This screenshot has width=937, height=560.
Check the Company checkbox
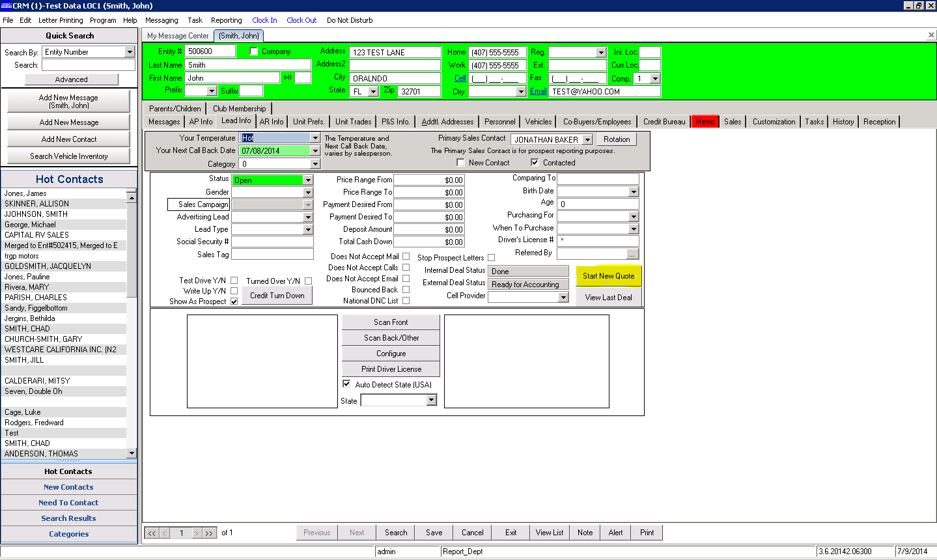click(x=254, y=51)
